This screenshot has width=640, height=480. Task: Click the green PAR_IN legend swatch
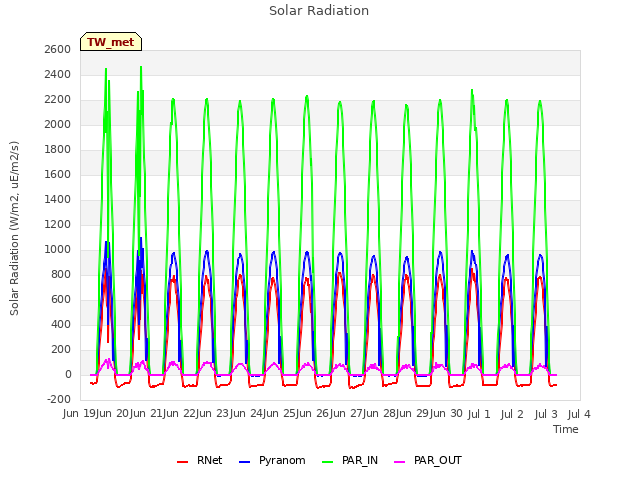[327, 462]
